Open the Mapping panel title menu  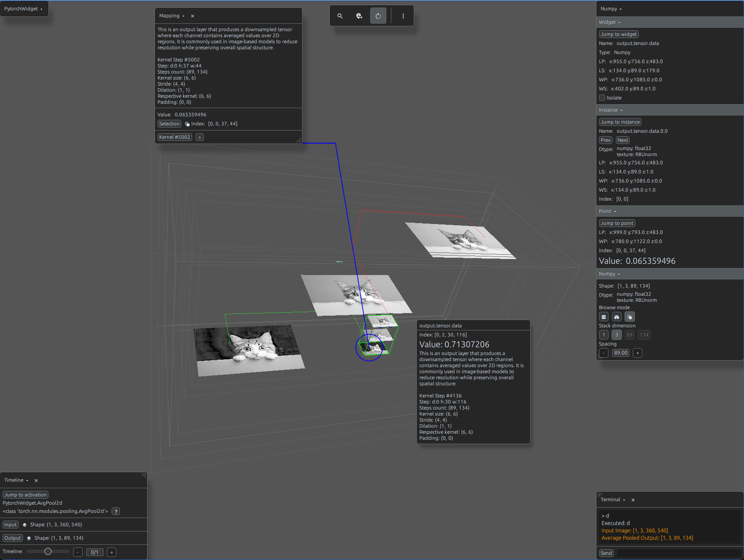tap(172, 16)
